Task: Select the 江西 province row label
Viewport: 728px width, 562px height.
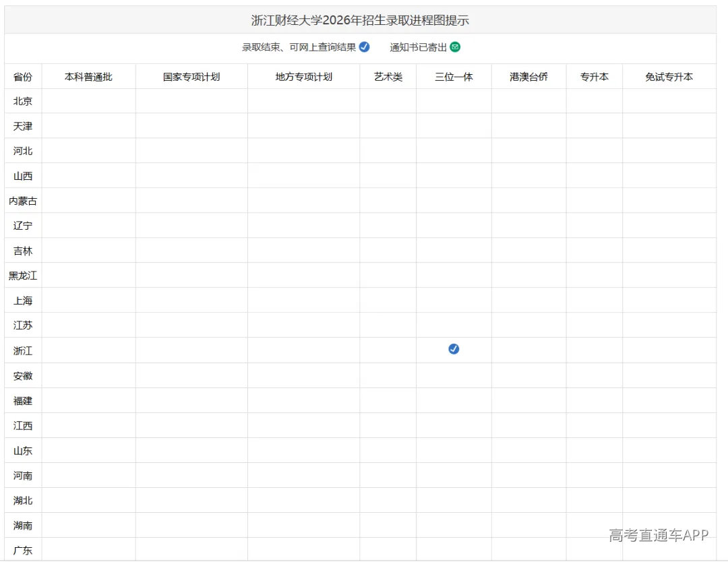Action: pyautogui.click(x=23, y=426)
